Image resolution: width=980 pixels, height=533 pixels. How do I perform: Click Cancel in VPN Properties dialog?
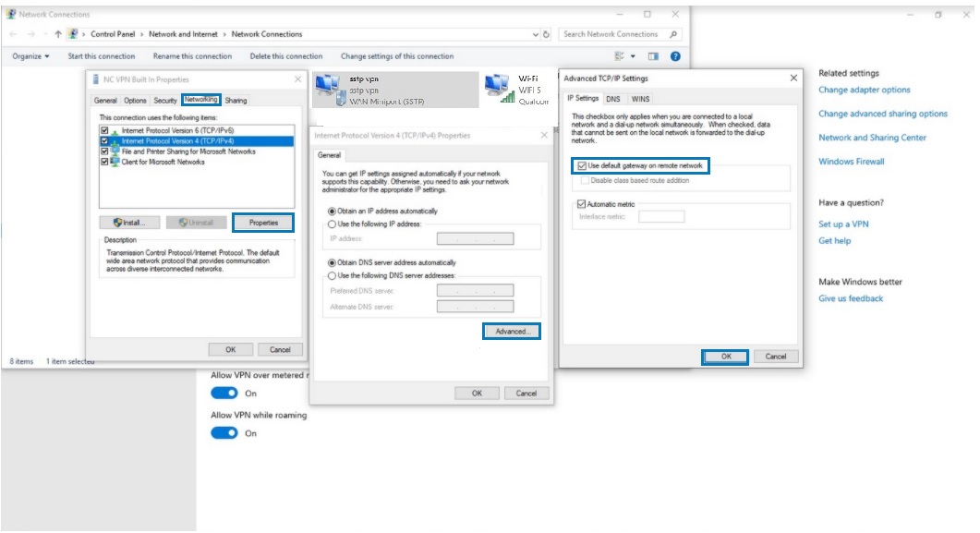point(280,349)
